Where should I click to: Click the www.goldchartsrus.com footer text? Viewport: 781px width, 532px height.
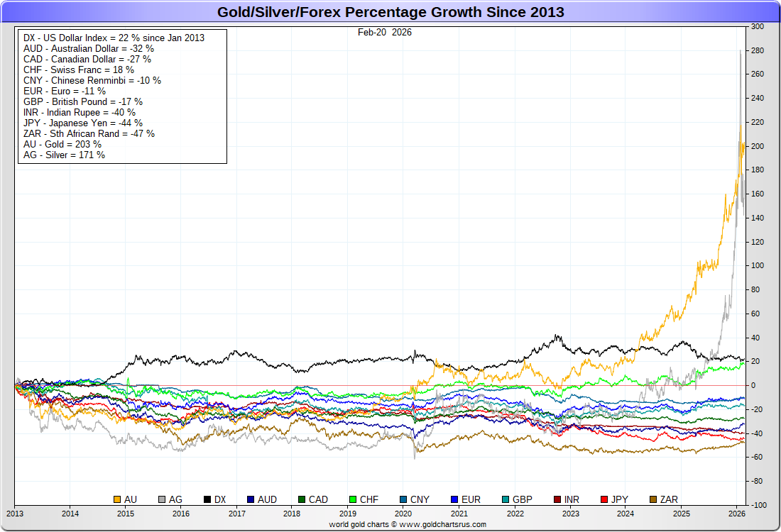443,524
